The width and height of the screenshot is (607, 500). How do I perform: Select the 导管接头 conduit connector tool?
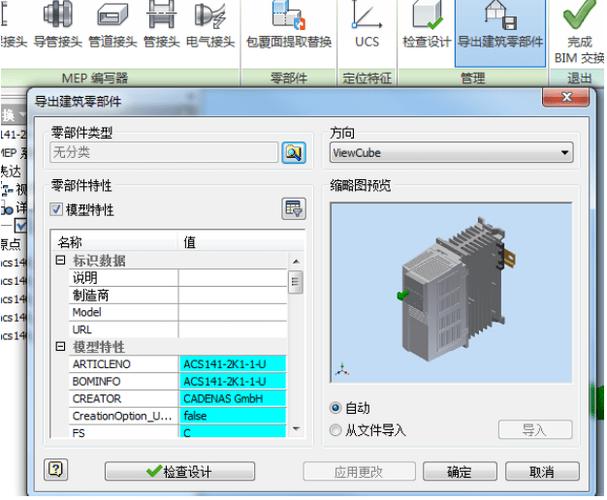[57, 24]
